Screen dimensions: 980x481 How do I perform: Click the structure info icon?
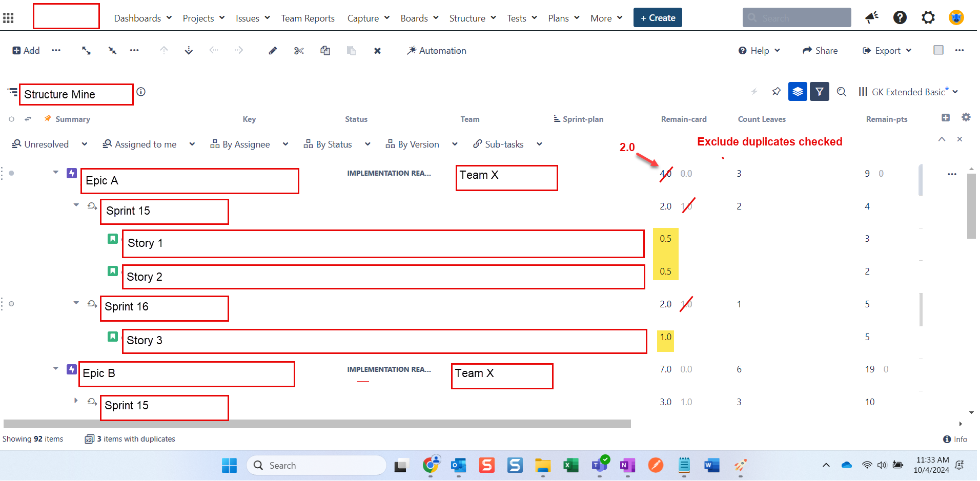pos(141,92)
